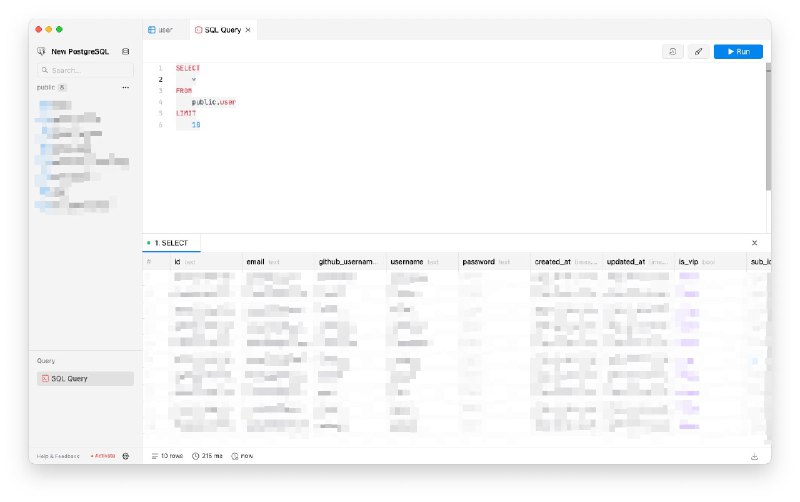The height and width of the screenshot is (502, 800).
Task: Click the username column header
Action: pos(422,262)
